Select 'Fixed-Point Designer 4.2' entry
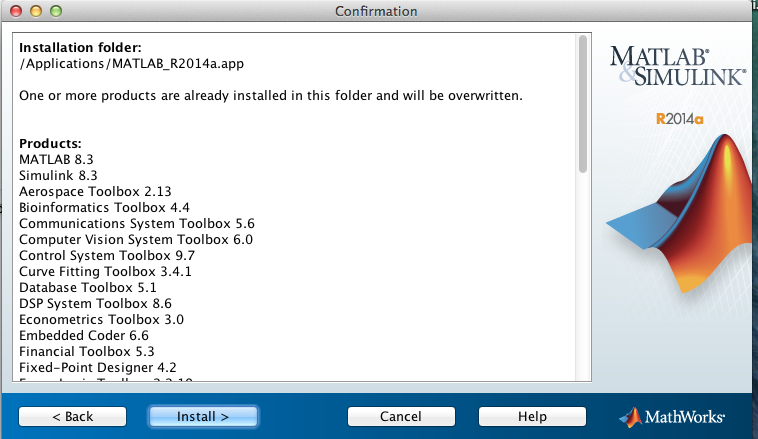Image resolution: width=758 pixels, height=439 pixels. click(98, 367)
